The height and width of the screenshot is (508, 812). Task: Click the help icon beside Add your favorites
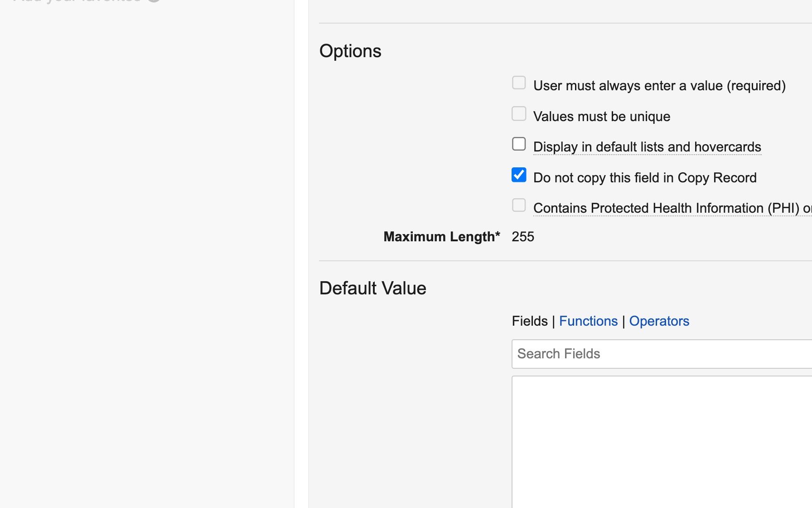coord(154,1)
